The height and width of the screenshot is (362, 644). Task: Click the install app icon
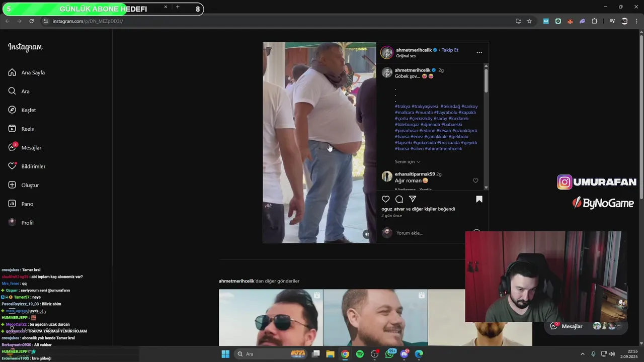518,21
